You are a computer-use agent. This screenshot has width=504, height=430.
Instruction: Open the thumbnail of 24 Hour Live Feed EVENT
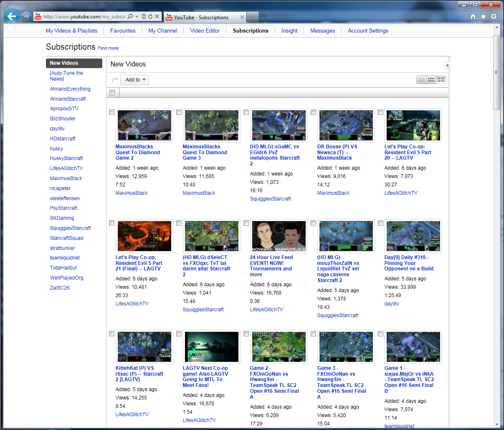pyautogui.click(x=279, y=236)
